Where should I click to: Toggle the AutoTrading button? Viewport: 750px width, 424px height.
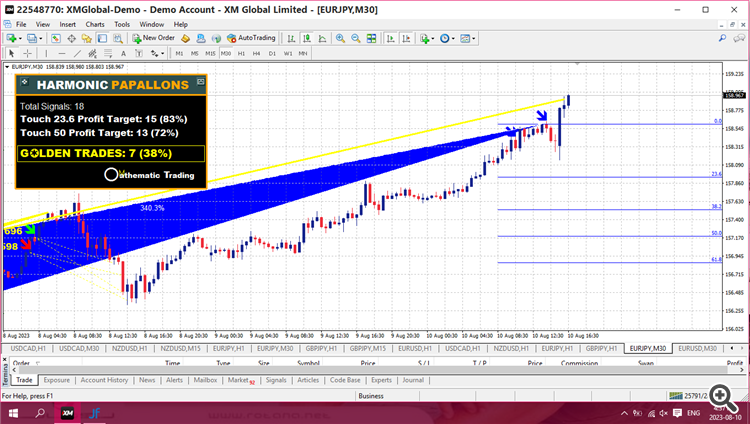251,38
